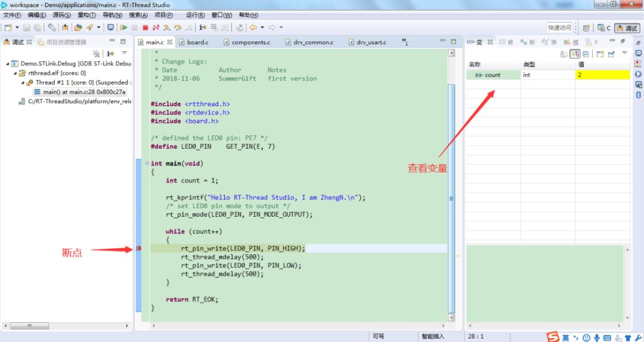Show hidden editor tabs list

click(404, 42)
